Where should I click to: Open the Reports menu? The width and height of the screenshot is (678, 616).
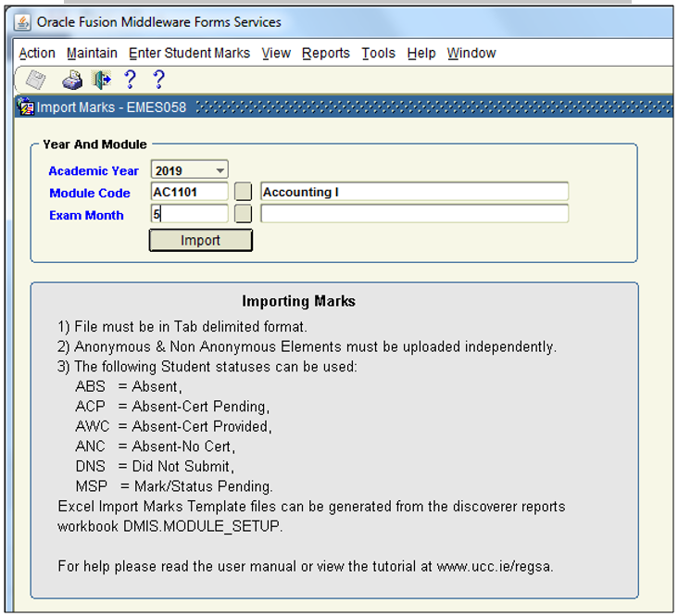coord(326,54)
